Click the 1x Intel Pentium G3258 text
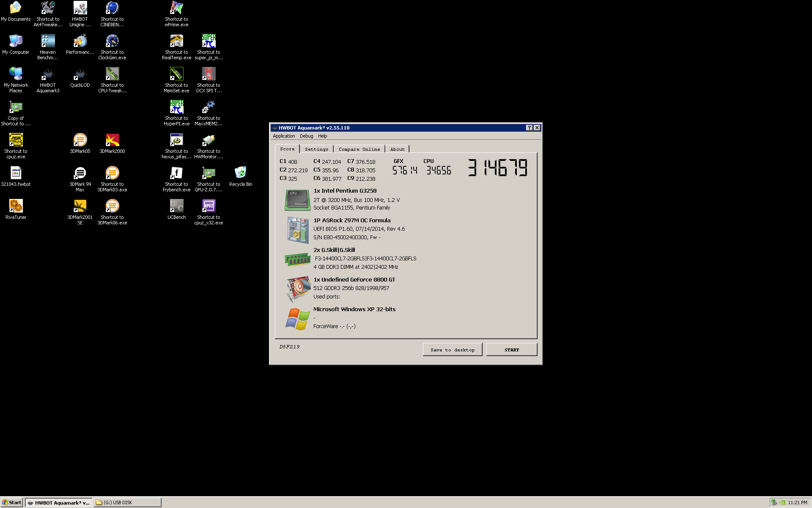The width and height of the screenshot is (812, 508). coord(345,191)
